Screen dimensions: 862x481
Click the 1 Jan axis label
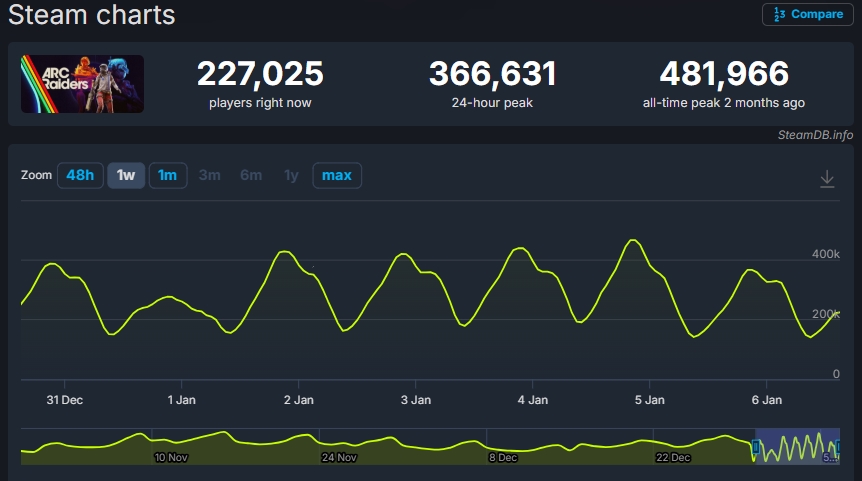tap(181, 400)
